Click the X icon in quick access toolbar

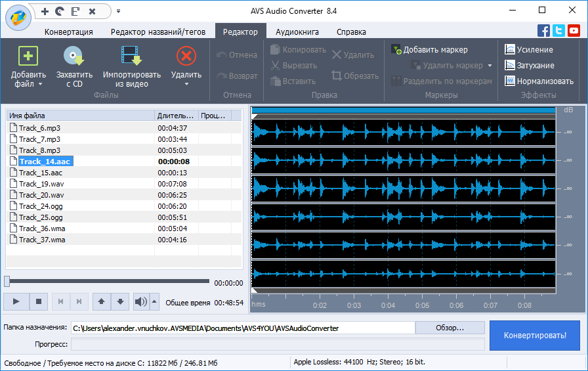coord(93,11)
